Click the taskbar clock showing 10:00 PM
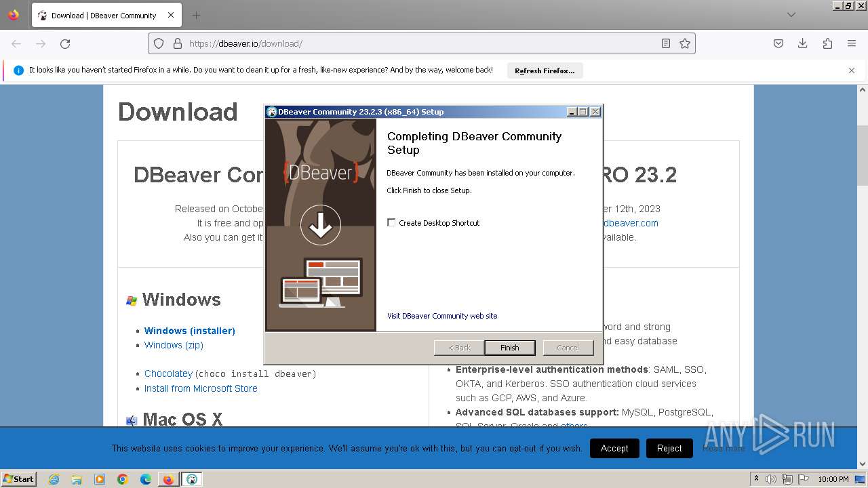The width and height of the screenshot is (868, 488). (x=833, y=479)
